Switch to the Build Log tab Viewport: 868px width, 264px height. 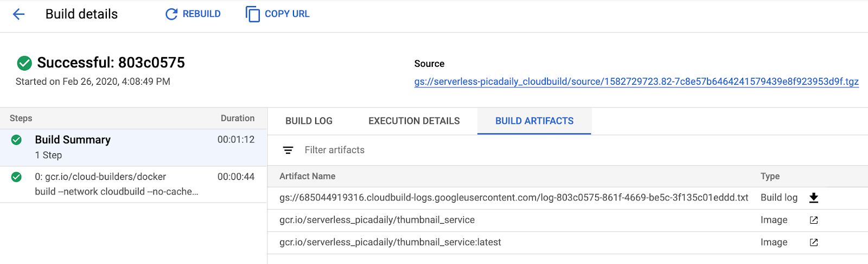pos(309,121)
